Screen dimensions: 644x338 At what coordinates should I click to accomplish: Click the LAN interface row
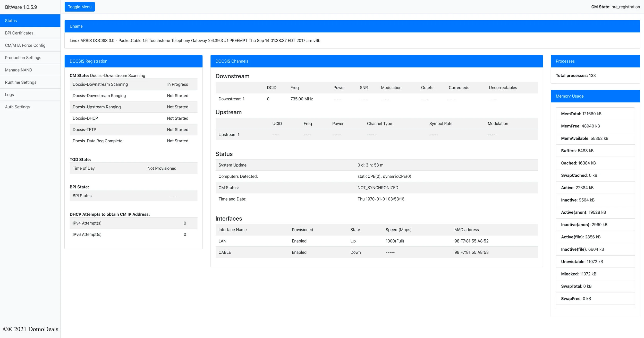tap(376, 241)
